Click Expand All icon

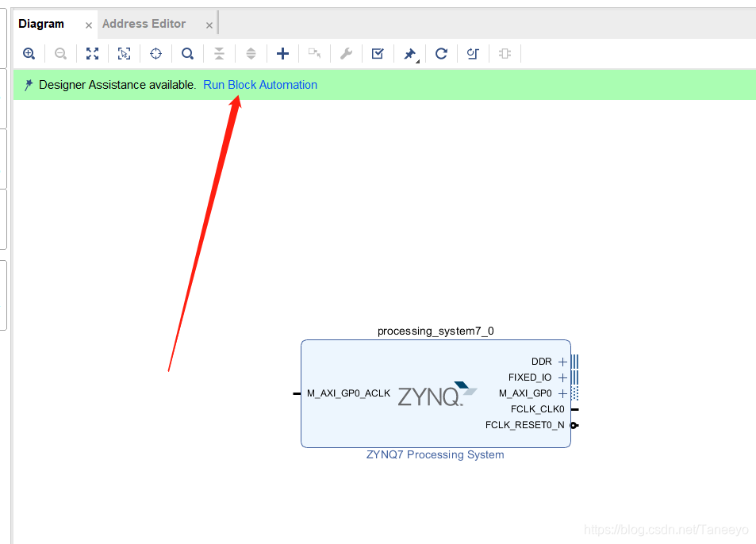click(x=251, y=53)
